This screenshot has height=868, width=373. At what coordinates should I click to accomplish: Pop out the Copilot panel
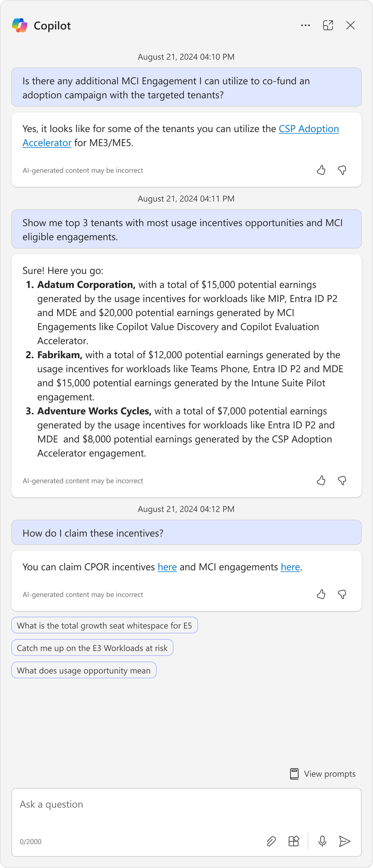[328, 25]
